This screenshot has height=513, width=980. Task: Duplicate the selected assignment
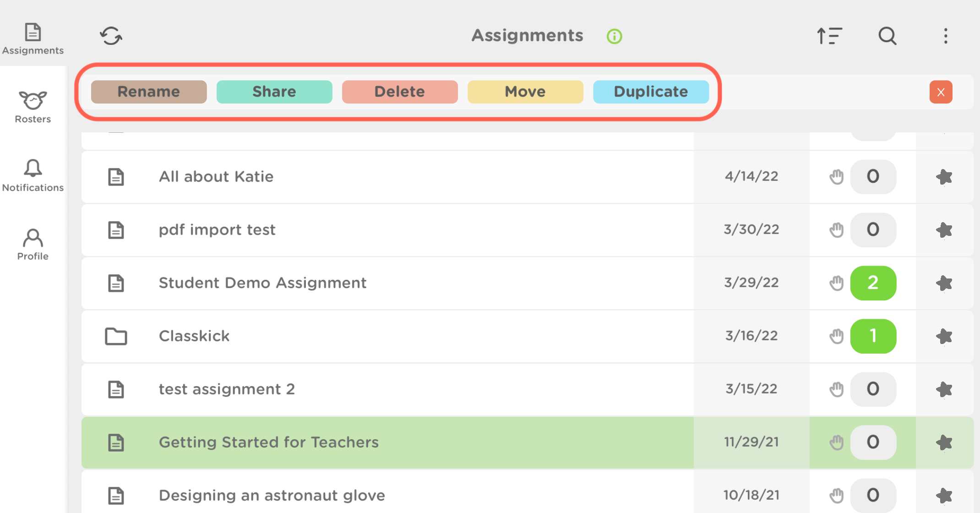tap(651, 92)
